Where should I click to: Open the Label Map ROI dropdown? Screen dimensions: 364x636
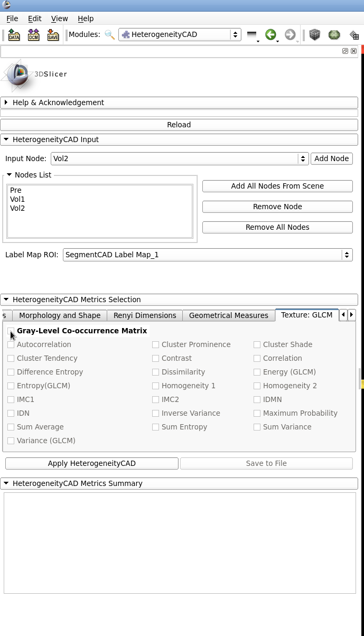point(207,255)
